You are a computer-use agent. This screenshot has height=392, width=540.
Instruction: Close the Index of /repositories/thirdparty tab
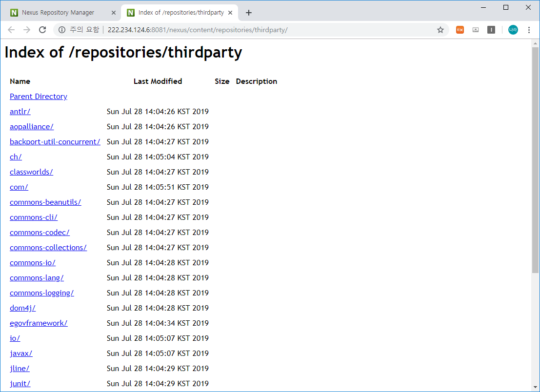click(230, 13)
